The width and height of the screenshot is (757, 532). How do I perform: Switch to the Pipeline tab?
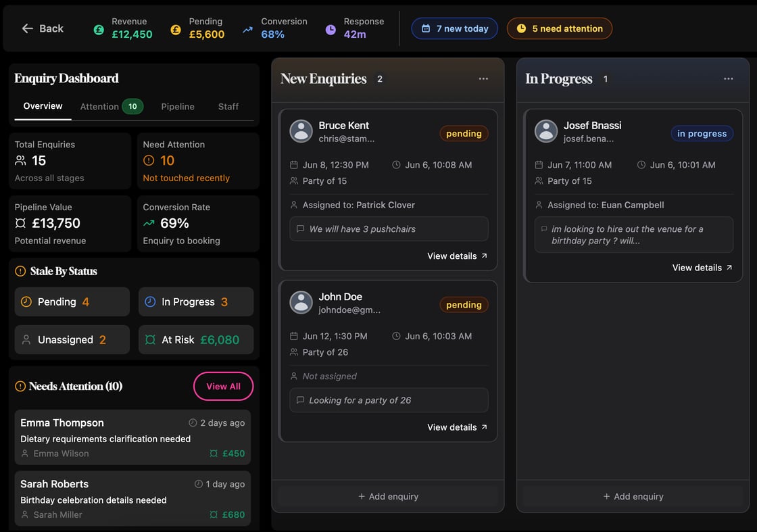click(x=178, y=107)
